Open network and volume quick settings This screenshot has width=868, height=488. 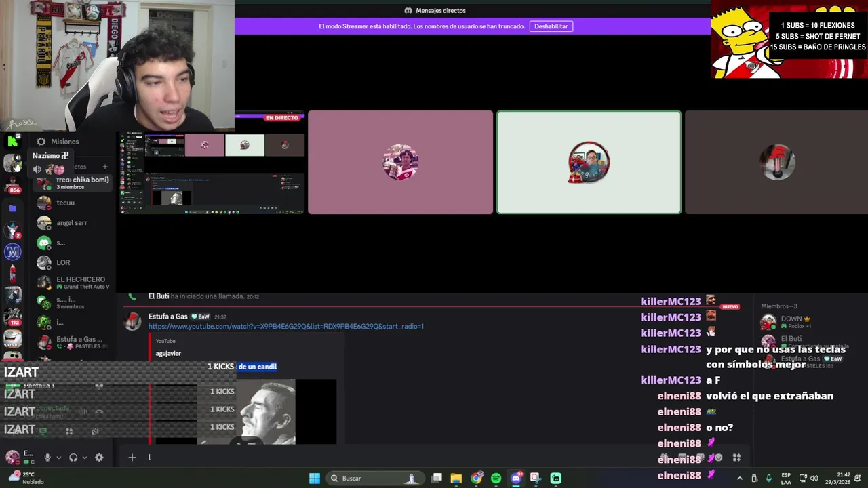tap(808, 479)
